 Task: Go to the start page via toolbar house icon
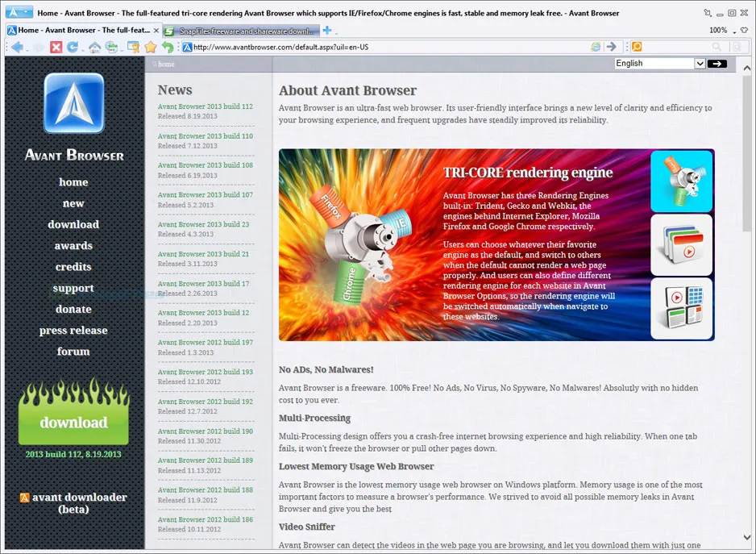pos(94,47)
